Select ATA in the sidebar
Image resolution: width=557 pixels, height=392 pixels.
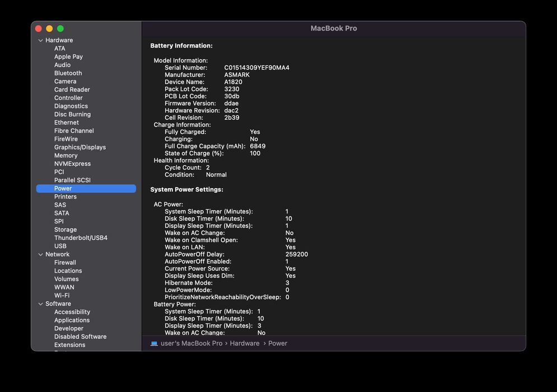[x=60, y=48]
